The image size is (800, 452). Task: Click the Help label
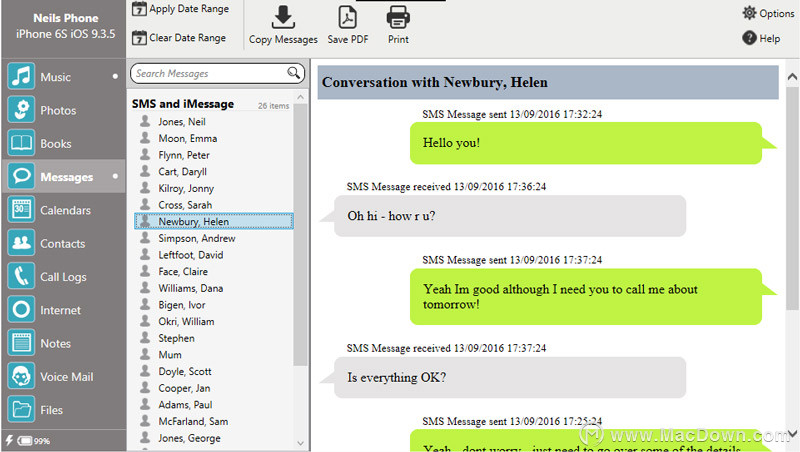pos(769,38)
